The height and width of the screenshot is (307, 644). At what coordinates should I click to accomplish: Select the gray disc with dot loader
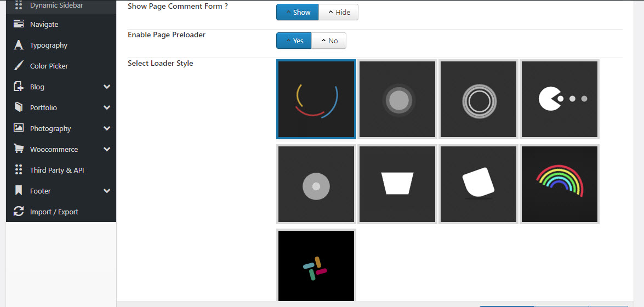click(x=316, y=184)
